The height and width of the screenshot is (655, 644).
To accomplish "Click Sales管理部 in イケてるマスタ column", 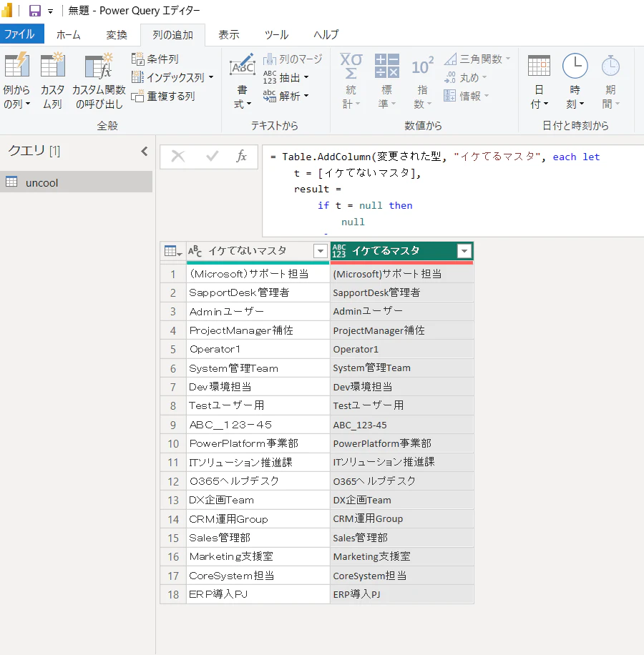I will 401,538.
